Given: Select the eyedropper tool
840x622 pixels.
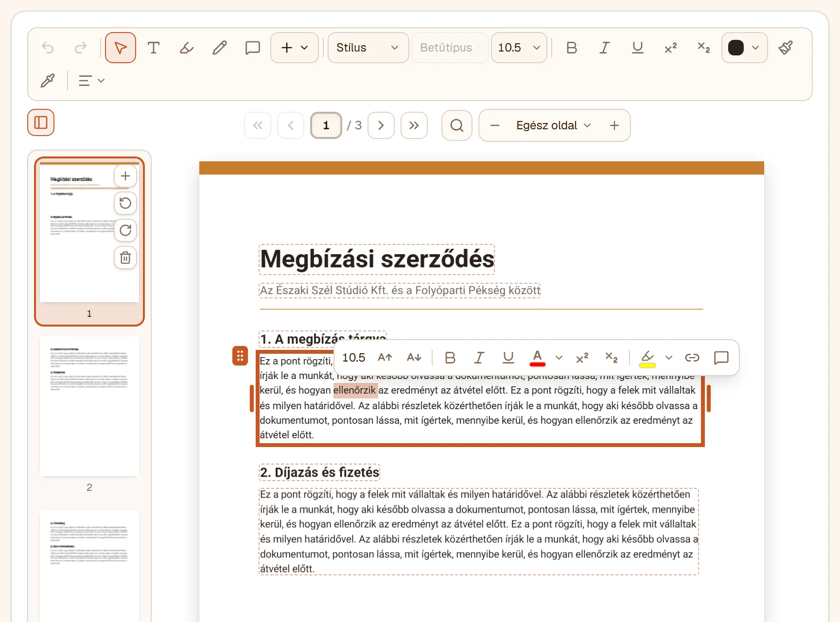Looking at the screenshot, I should (x=48, y=81).
